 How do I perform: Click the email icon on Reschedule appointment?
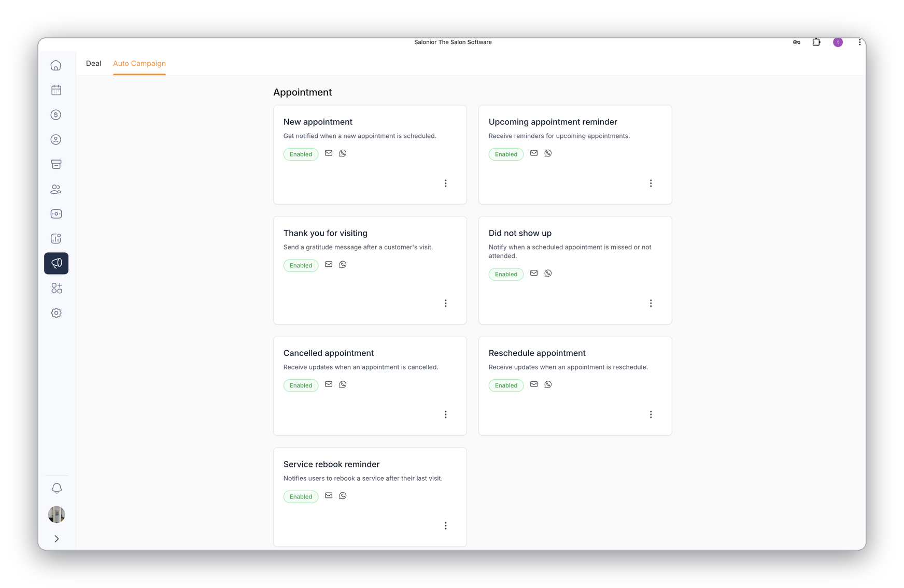tap(534, 384)
